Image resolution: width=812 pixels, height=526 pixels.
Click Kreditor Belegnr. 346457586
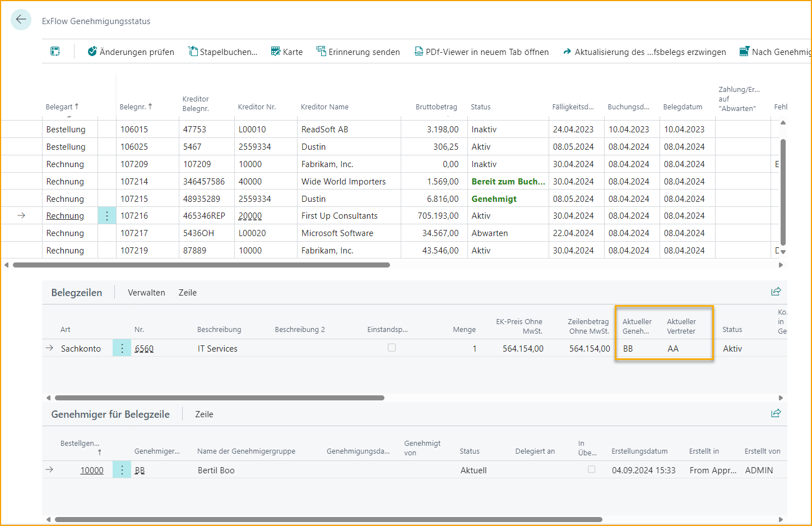pyautogui.click(x=203, y=181)
